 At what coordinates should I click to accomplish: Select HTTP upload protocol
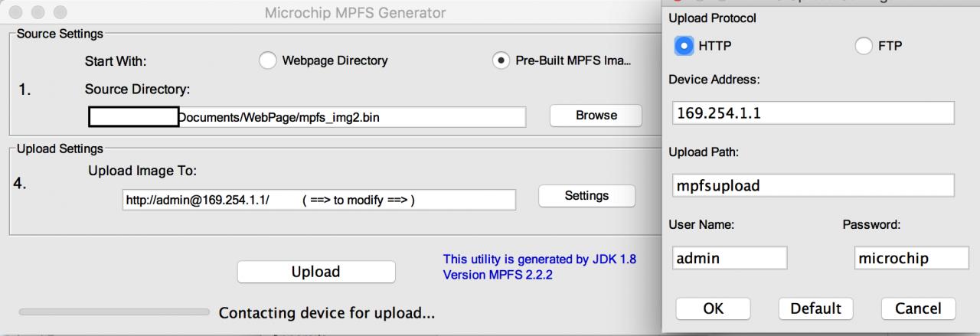click(x=684, y=46)
